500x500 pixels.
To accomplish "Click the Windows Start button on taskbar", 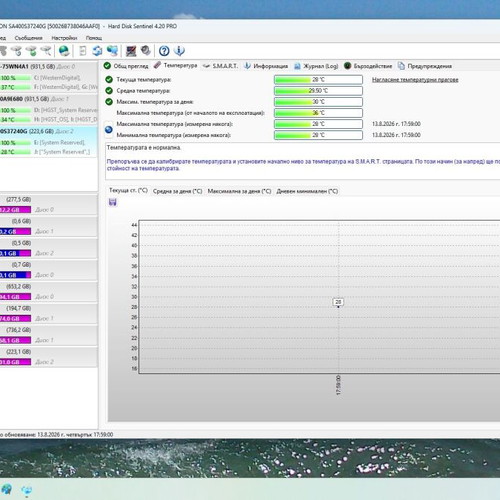I will tap(6, 490).
